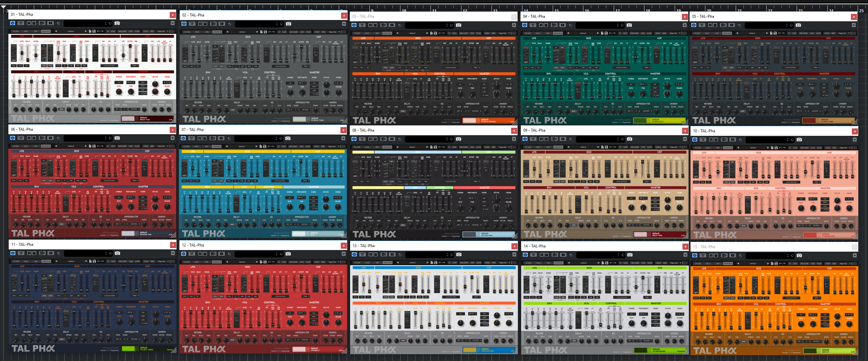Toggle FX LOCK in 01 - TAL-Pha
This screenshot has width=868, height=361.
point(16,31)
